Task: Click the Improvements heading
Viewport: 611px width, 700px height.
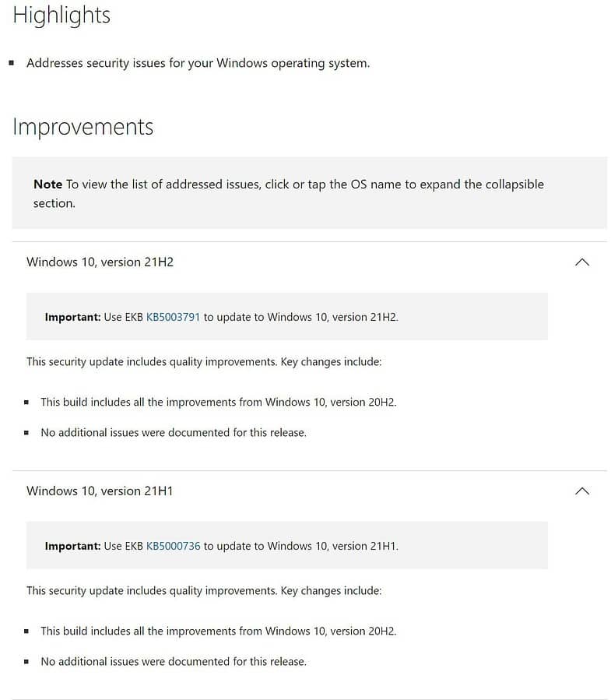Action: coord(83,127)
